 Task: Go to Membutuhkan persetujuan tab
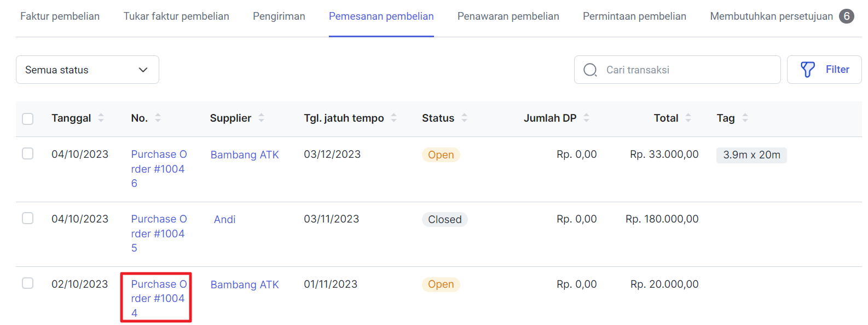[771, 16]
